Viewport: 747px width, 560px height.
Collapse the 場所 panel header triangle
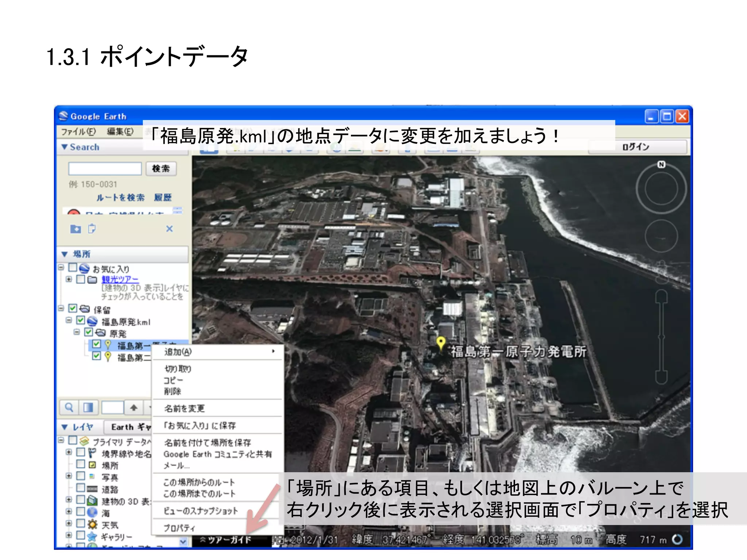[65, 254]
